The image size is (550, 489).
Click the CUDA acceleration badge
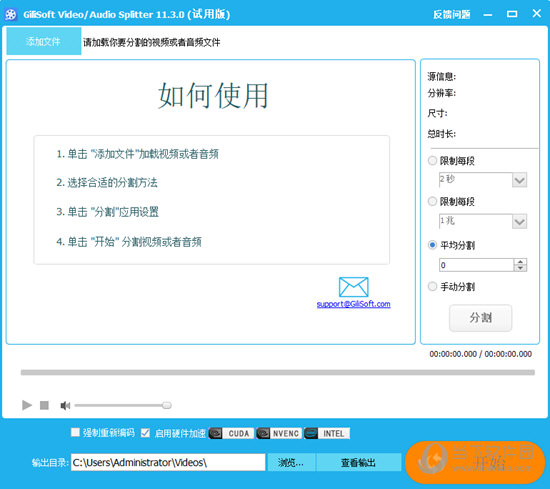[x=231, y=433]
